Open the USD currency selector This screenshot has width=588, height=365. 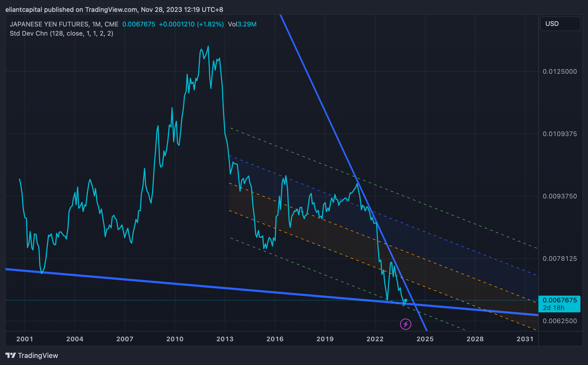[x=560, y=23]
